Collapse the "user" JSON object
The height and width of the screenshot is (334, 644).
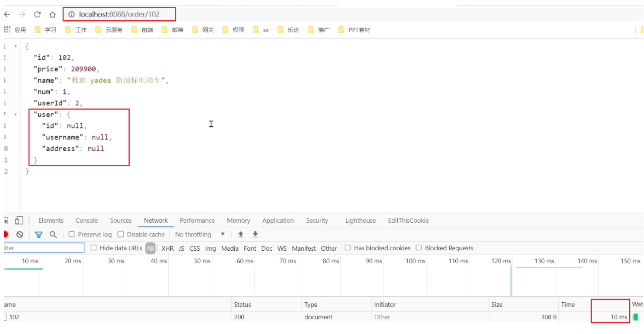pyautogui.click(x=16, y=115)
